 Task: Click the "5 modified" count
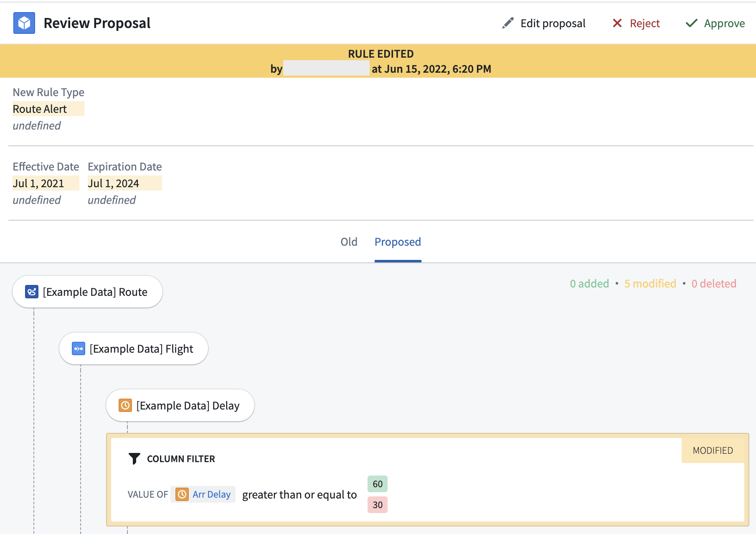650,284
